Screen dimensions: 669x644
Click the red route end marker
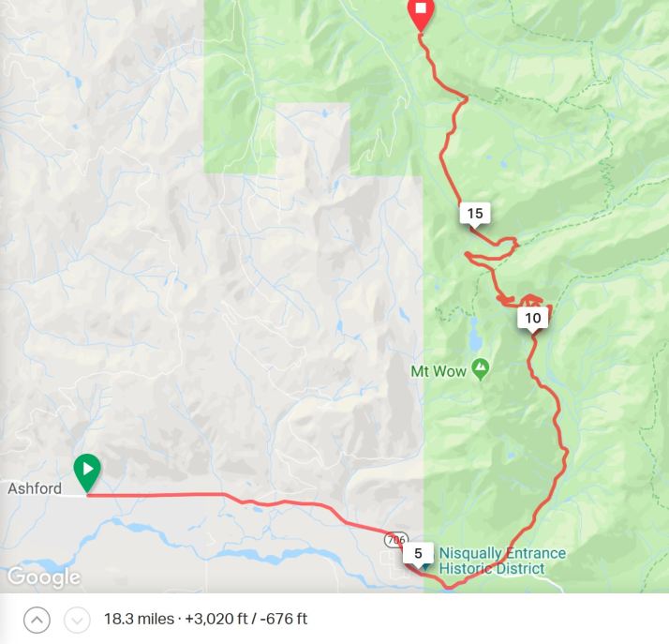[x=421, y=14]
